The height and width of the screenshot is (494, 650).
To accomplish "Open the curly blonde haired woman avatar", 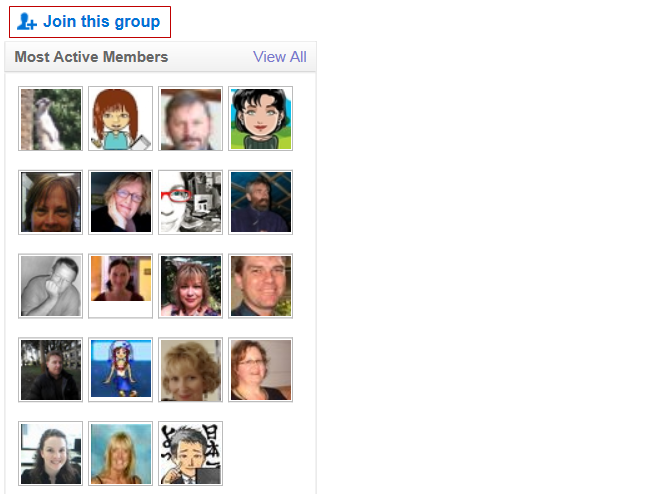I will tap(191, 370).
